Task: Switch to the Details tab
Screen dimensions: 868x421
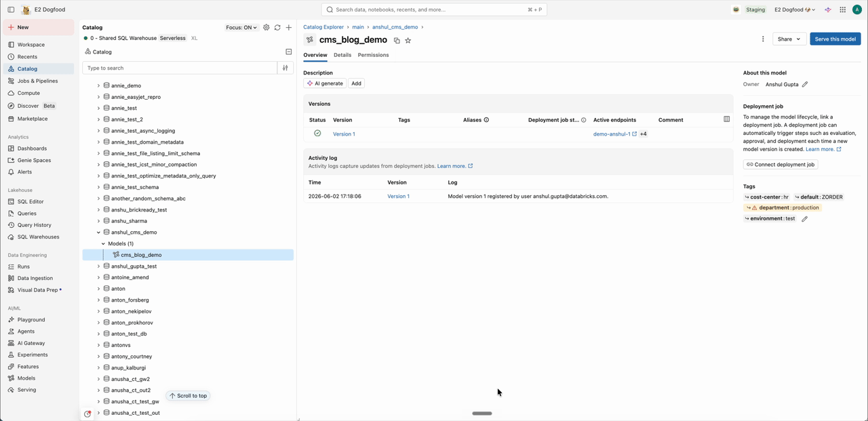Action: point(342,55)
